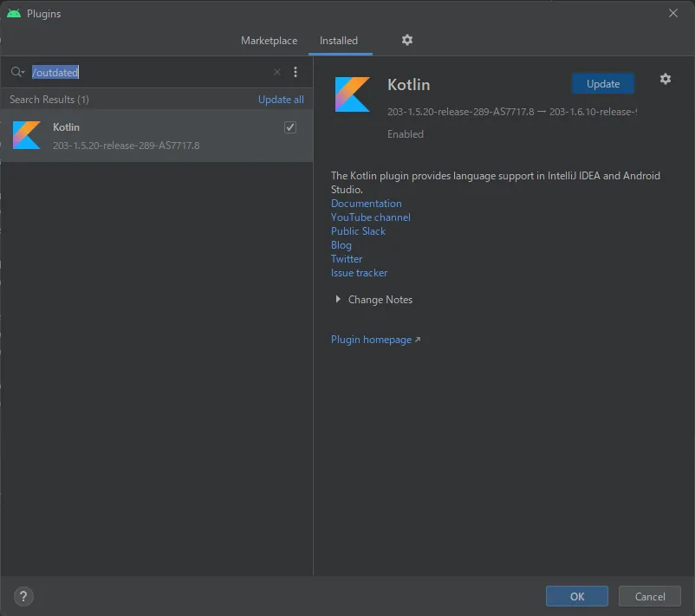
Task: Clear the search field with the X icon
Action: 277,73
